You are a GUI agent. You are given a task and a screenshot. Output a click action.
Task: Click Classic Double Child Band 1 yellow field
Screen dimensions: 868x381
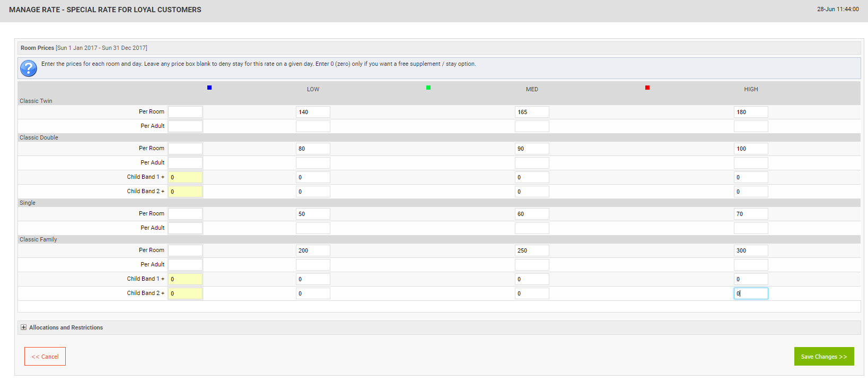pyautogui.click(x=185, y=177)
